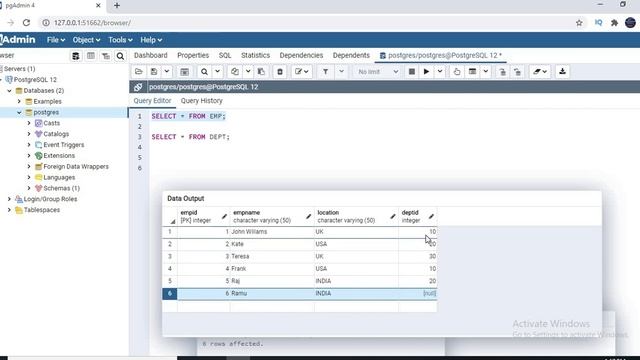
Task: Switch to the Dashboard tab
Action: click(x=151, y=56)
